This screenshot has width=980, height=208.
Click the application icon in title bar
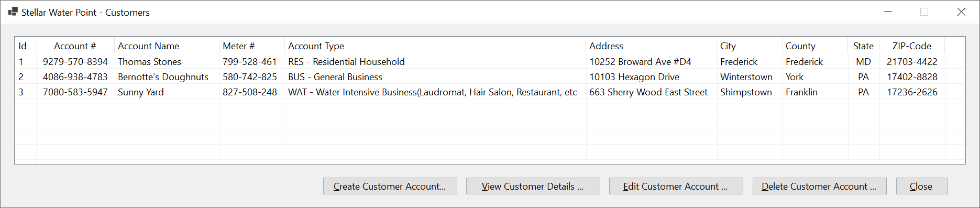pos(13,12)
